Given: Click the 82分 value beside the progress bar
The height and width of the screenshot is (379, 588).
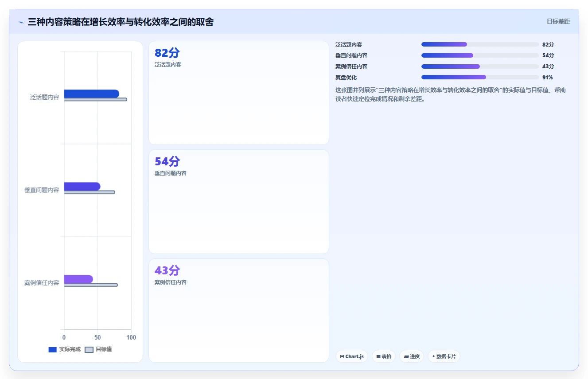Looking at the screenshot, I should point(548,44).
